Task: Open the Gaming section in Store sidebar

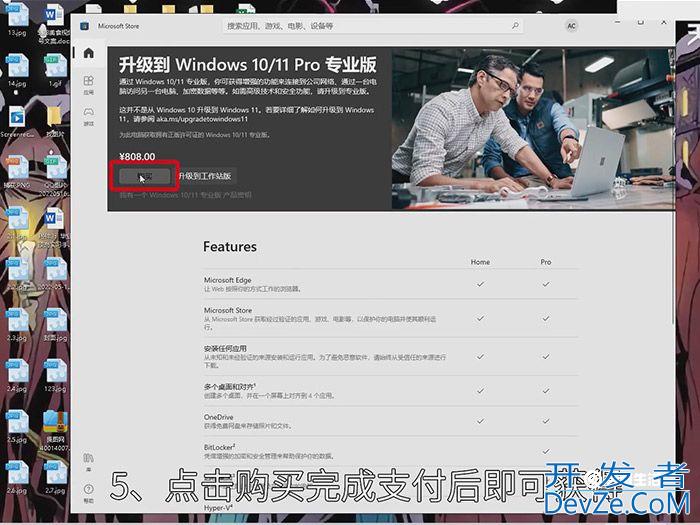Action: click(88, 116)
